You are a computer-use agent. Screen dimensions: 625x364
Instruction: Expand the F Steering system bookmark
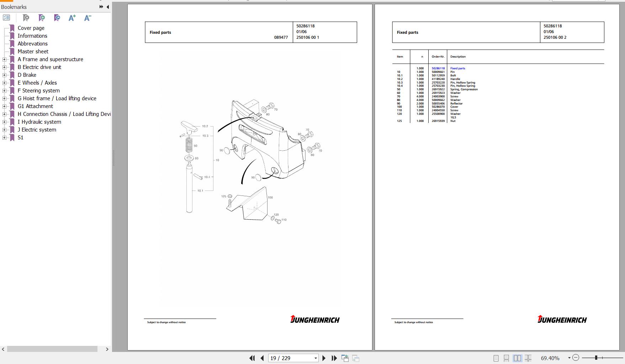[4, 91]
